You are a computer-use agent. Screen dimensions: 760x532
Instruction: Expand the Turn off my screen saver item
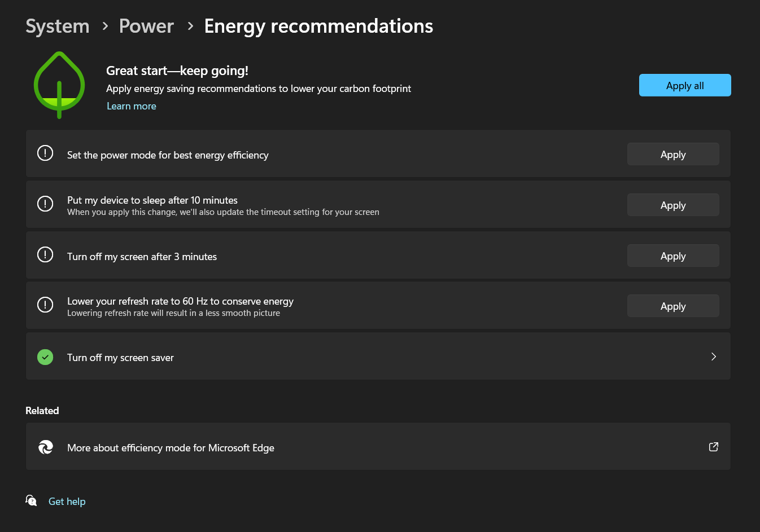coord(713,357)
